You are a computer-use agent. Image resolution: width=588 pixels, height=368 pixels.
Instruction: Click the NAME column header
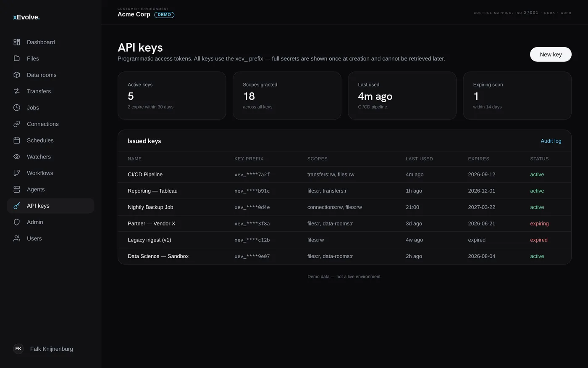coord(135,159)
